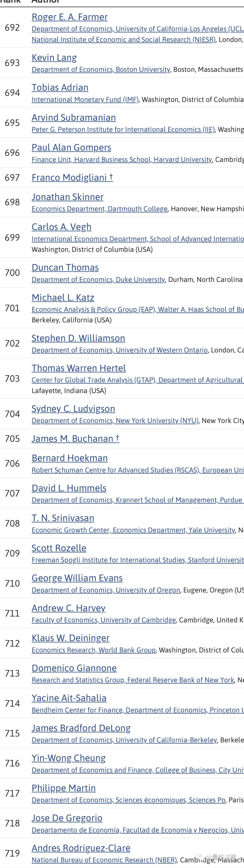This screenshot has height=868, width=244.
Task: Open the International Monetary Fund (IMF) link
Action: point(85,99)
